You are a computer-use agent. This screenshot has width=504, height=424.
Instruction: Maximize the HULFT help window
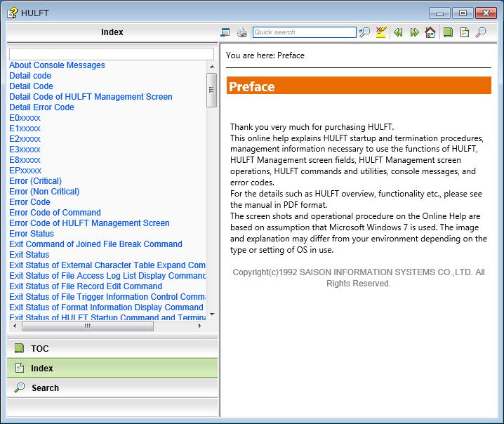462,13
